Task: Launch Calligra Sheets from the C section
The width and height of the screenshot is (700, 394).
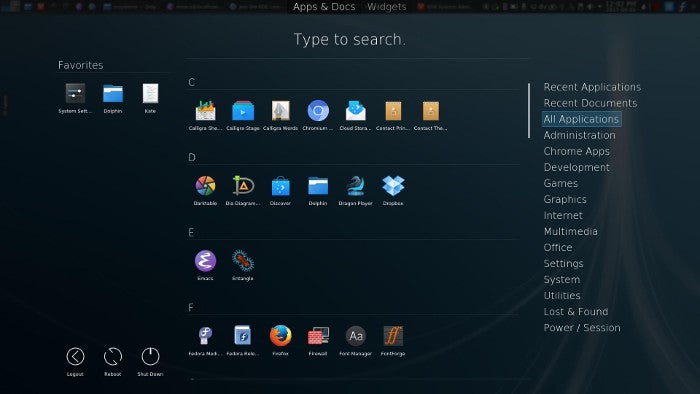Action: pyautogui.click(x=205, y=115)
